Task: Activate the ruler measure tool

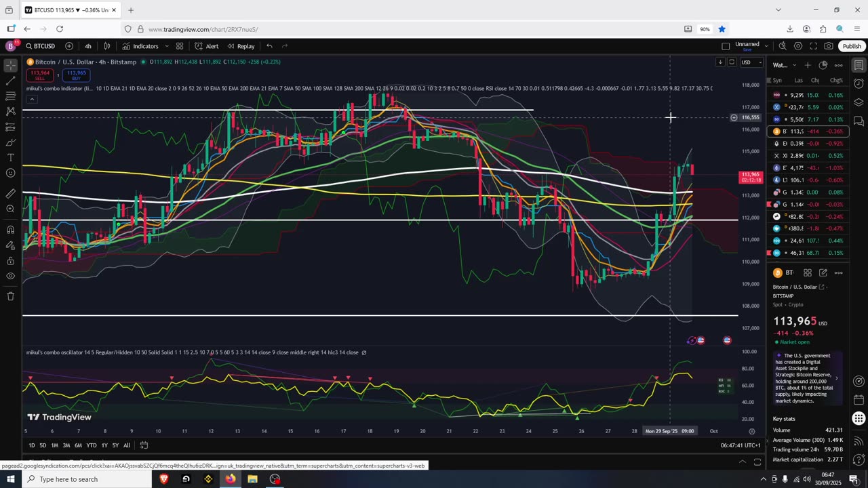Action: (x=11, y=193)
